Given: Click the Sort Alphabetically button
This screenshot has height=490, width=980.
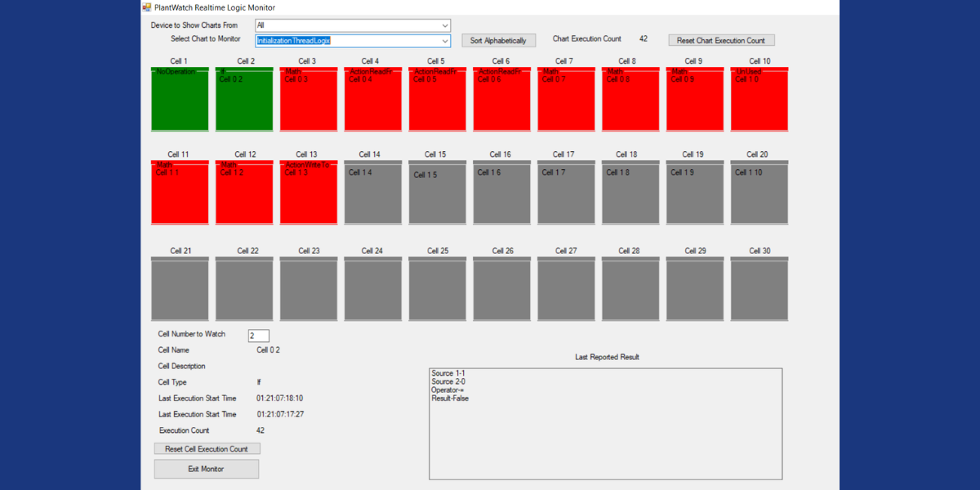Looking at the screenshot, I should pyautogui.click(x=500, y=40).
